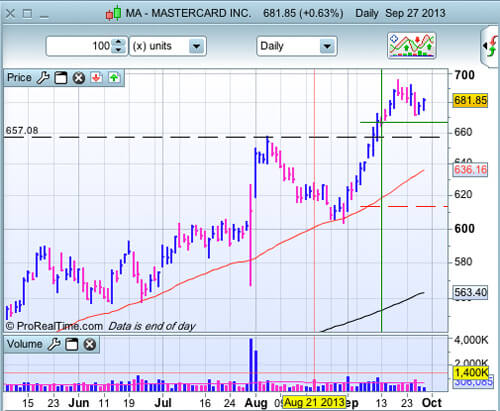
Task: Click the Aug 21 2013 date marker
Action: pos(314,402)
